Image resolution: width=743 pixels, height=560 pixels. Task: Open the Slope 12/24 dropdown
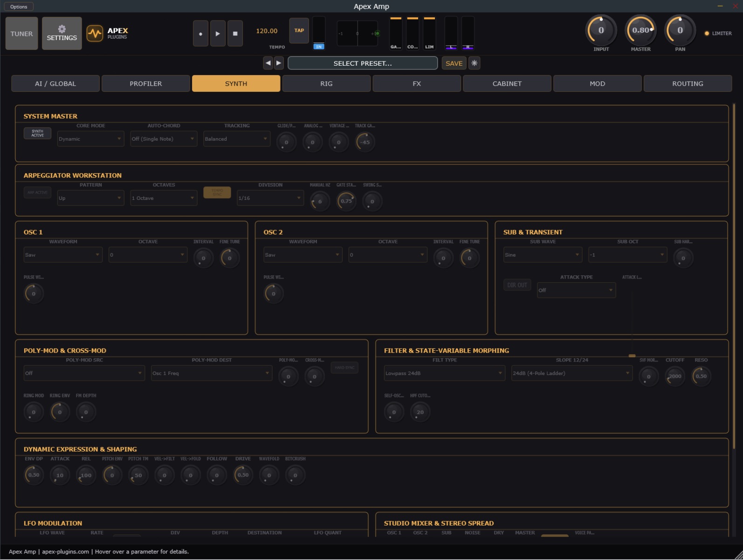coord(572,373)
